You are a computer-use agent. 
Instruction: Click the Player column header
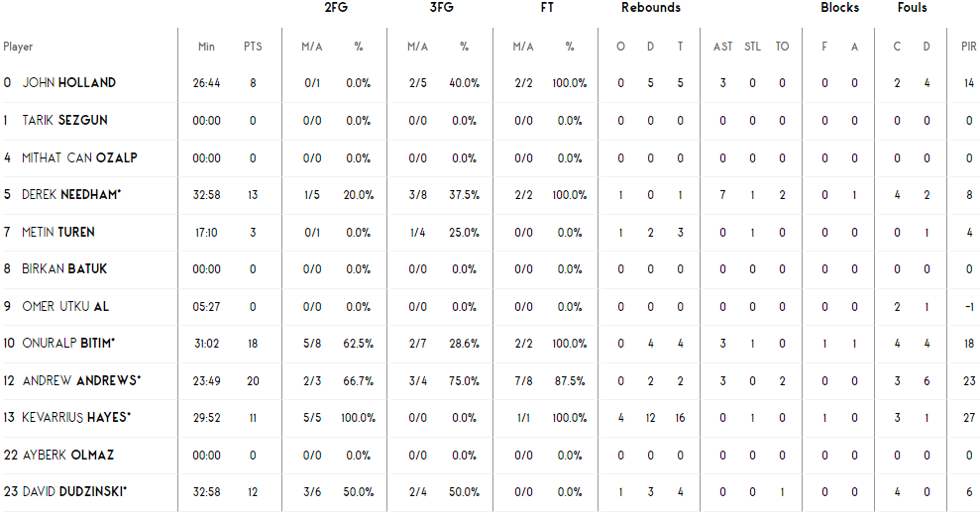click(18, 47)
